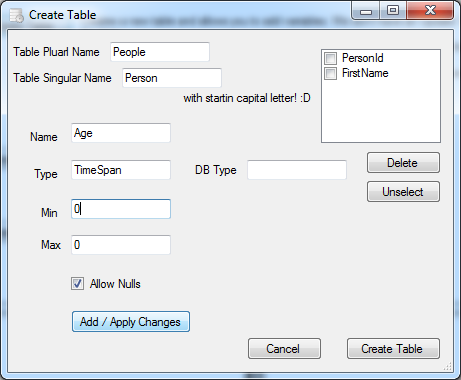Click the Add / Apply Changes button
Screen dimensions: 461x380
[x=131, y=322]
